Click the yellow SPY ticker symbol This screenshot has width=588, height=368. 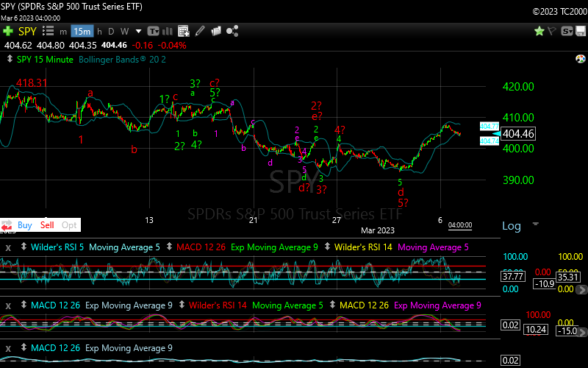coord(27,32)
